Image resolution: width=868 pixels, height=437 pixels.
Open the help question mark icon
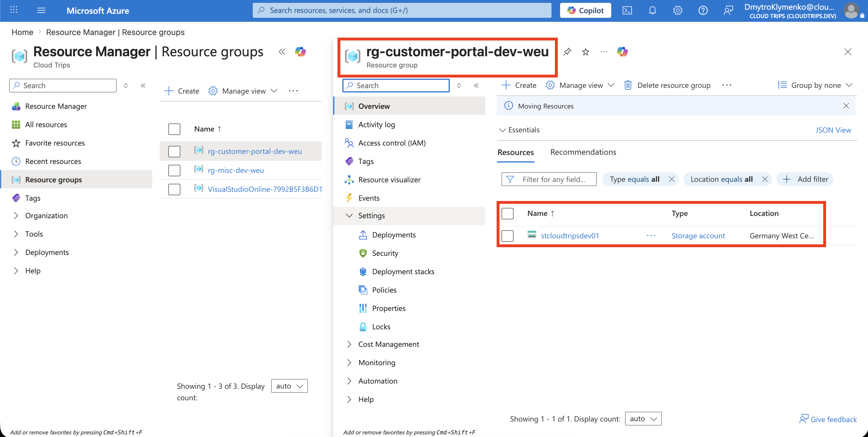click(x=703, y=10)
